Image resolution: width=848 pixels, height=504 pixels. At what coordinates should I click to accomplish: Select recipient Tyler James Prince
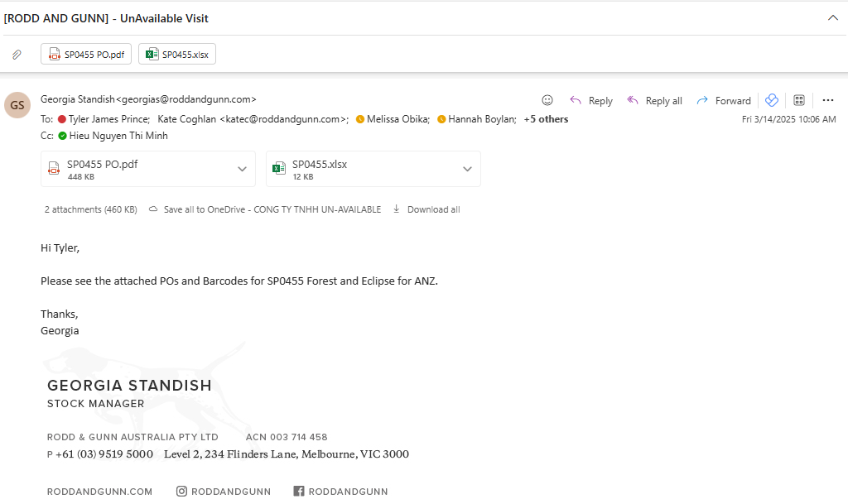pos(108,119)
